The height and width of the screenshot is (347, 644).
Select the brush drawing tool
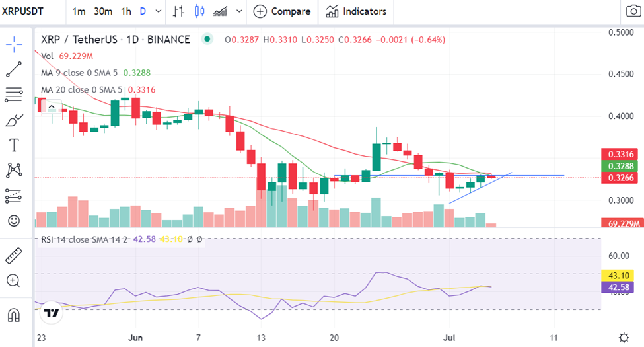pos(14,120)
